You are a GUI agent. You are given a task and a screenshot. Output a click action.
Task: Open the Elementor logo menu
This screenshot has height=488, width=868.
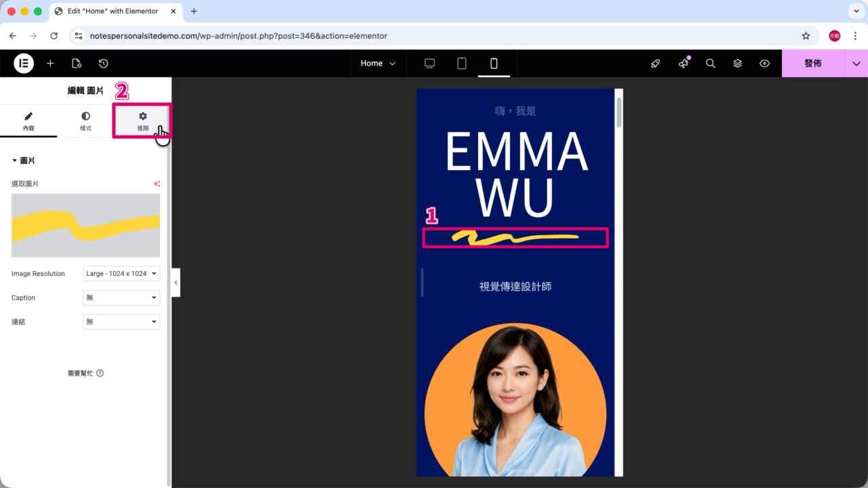point(24,63)
